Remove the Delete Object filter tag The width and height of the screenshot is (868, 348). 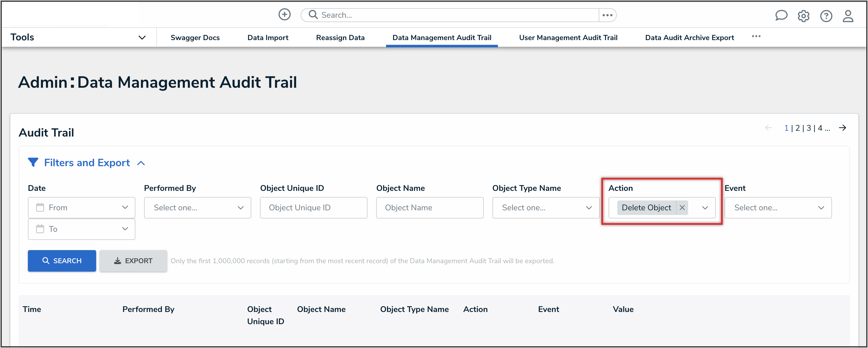point(682,207)
